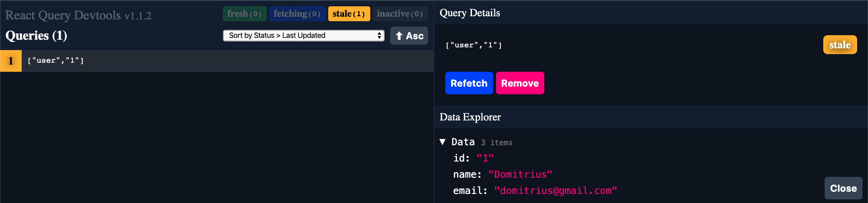Image resolution: width=868 pixels, height=203 pixels.
Task: Filter queries by inactive status
Action: click(400, 14)
